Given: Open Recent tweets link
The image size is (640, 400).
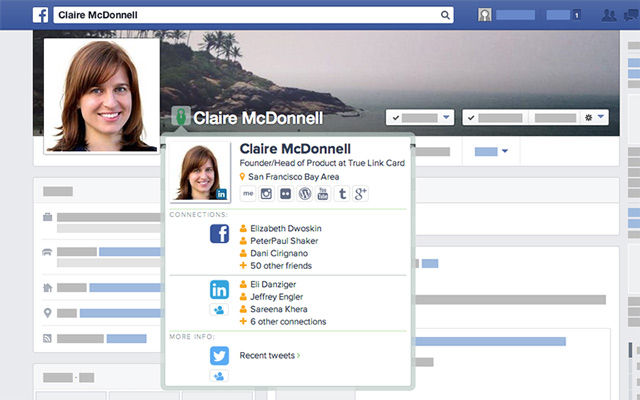Looking at the screenshot, I should pos(270,356).
